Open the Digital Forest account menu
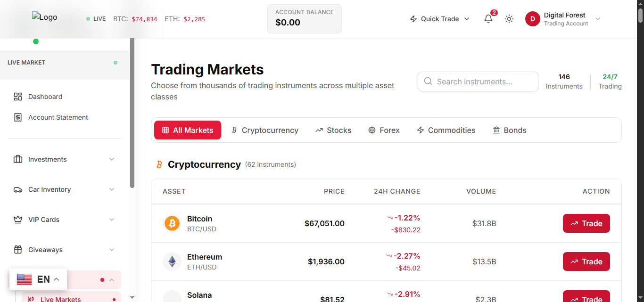 (x=563, y=19)
